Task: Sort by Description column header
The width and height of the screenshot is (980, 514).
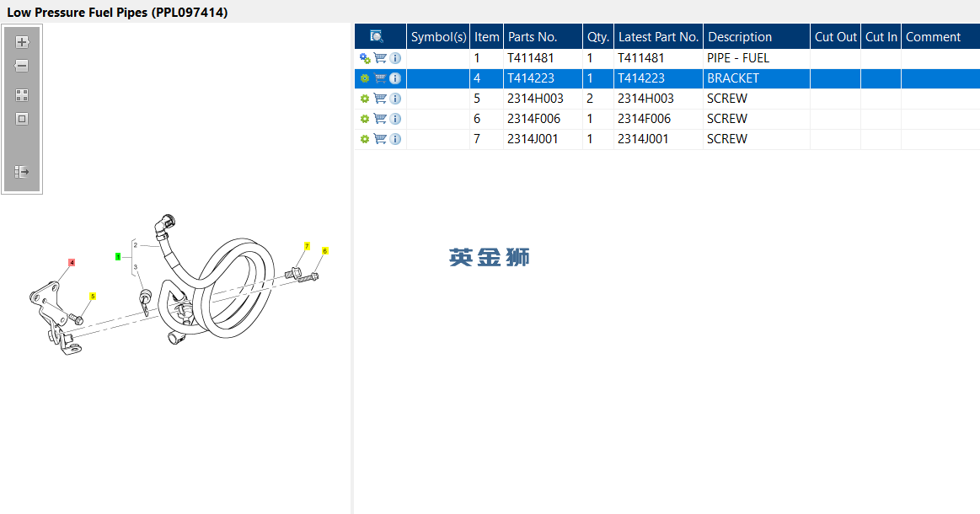Action: pyautogui.click(x=757, y=37)
